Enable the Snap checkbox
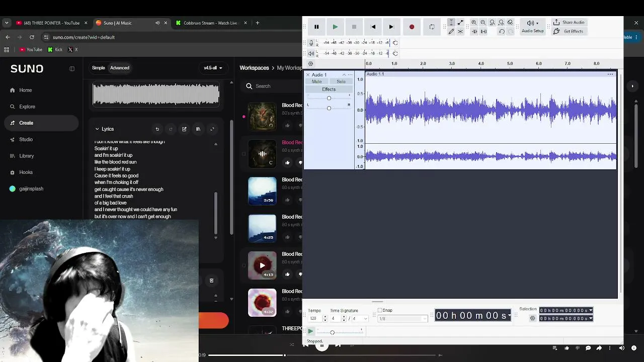 (x=380, y=310)
